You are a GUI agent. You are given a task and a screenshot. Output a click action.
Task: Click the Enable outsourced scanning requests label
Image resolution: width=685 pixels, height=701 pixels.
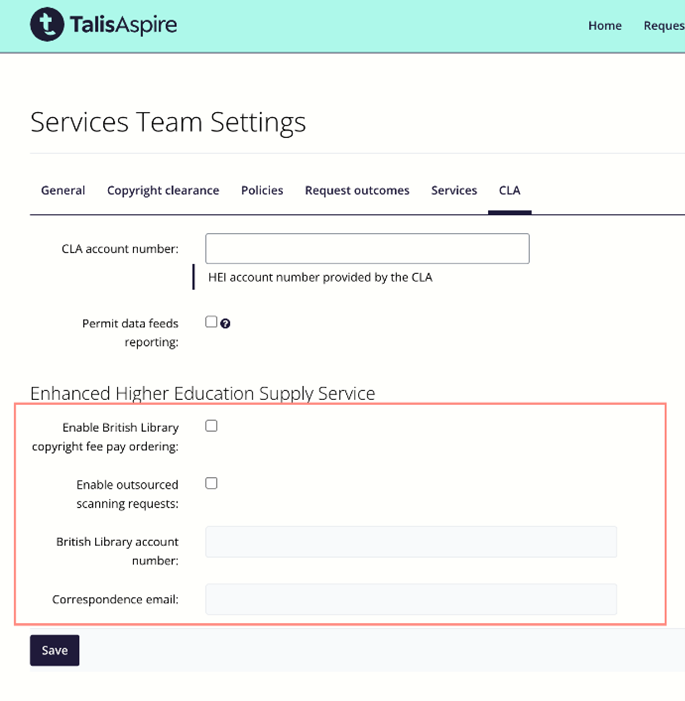coord(127,493)
